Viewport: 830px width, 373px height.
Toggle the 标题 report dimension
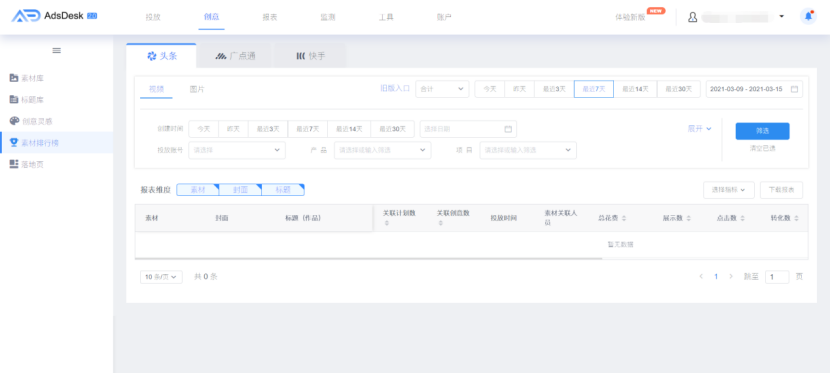click(283, 189)
